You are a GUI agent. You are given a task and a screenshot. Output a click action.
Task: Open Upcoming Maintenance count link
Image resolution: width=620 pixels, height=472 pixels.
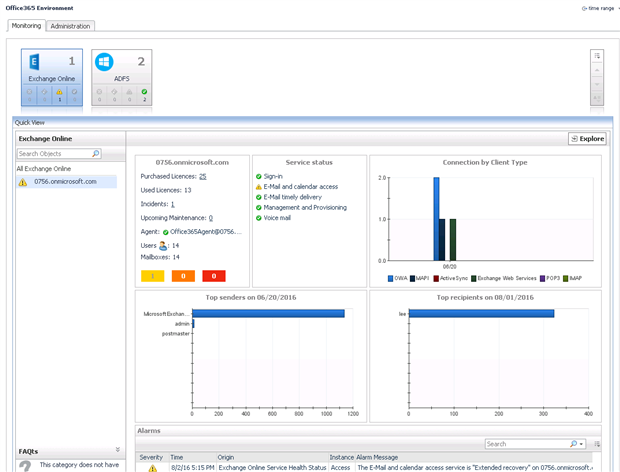[x=211, y=218]
